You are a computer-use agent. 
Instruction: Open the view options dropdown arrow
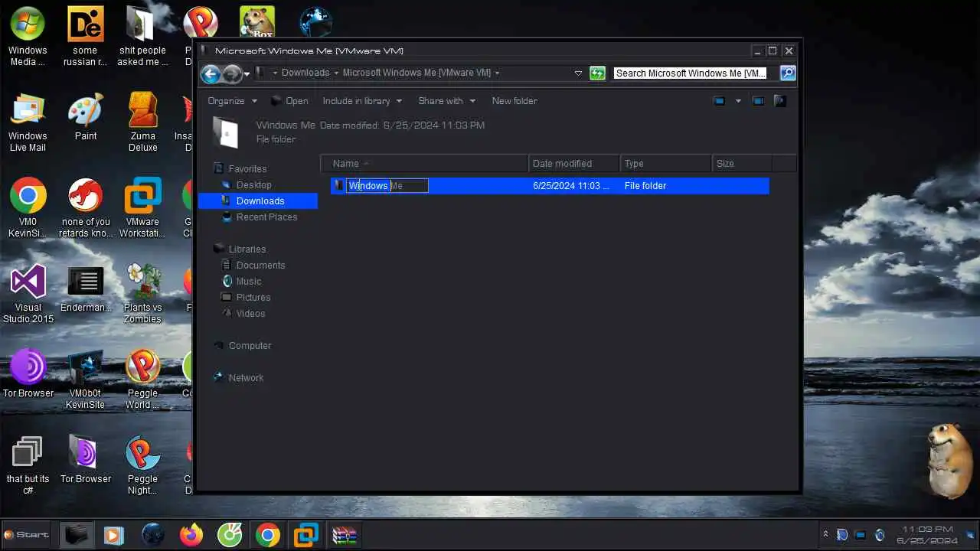(738, 101)
